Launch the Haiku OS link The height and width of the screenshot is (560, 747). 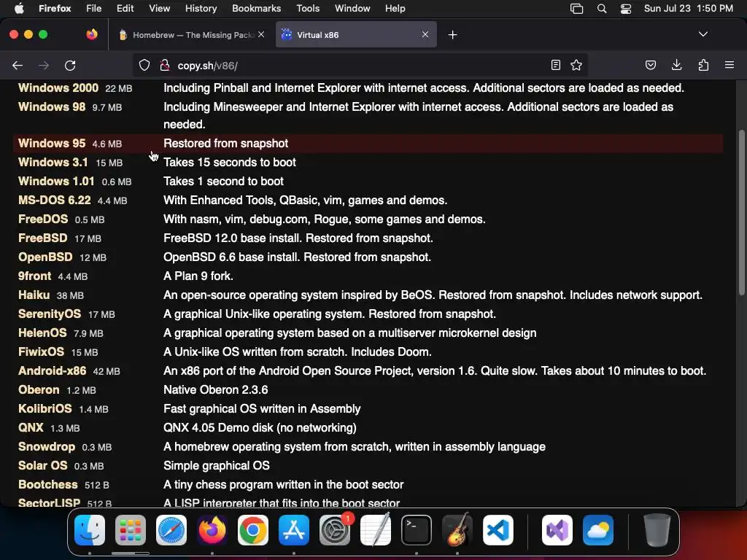[x=34, y=295]
